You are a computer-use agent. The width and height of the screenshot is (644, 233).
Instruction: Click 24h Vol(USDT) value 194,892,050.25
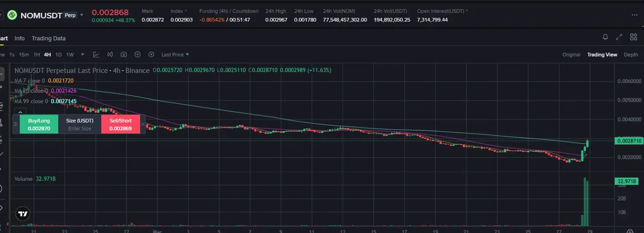(392, 20)
